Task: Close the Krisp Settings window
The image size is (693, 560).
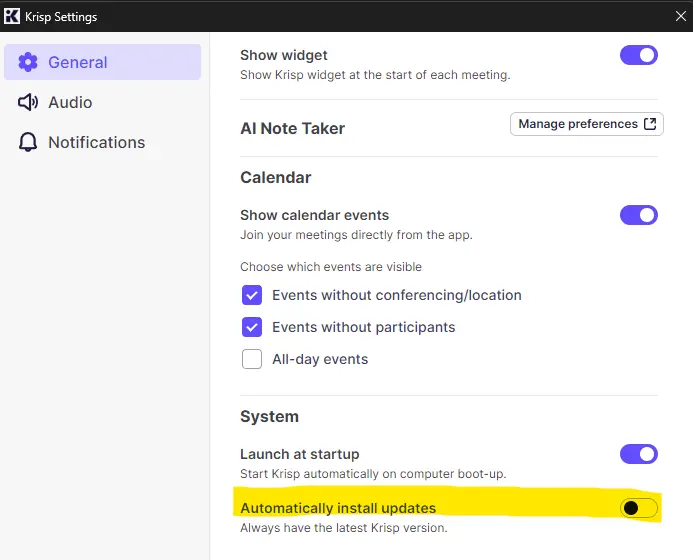Action: tap(681, 16)
